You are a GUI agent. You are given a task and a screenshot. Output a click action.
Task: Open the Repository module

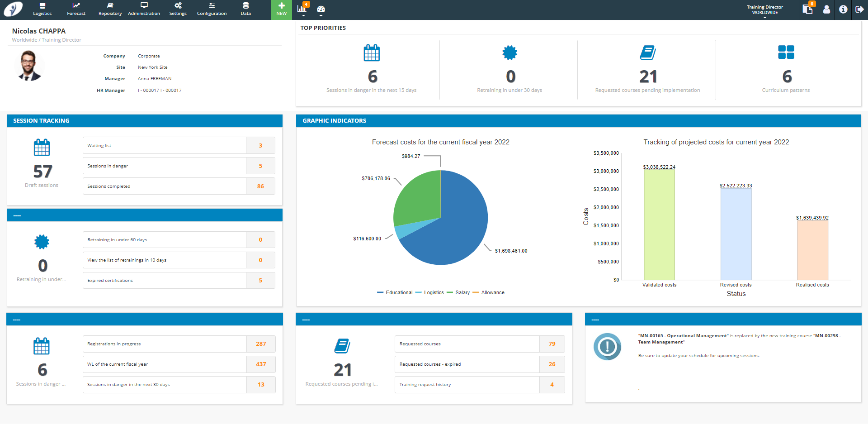[110, 9]
